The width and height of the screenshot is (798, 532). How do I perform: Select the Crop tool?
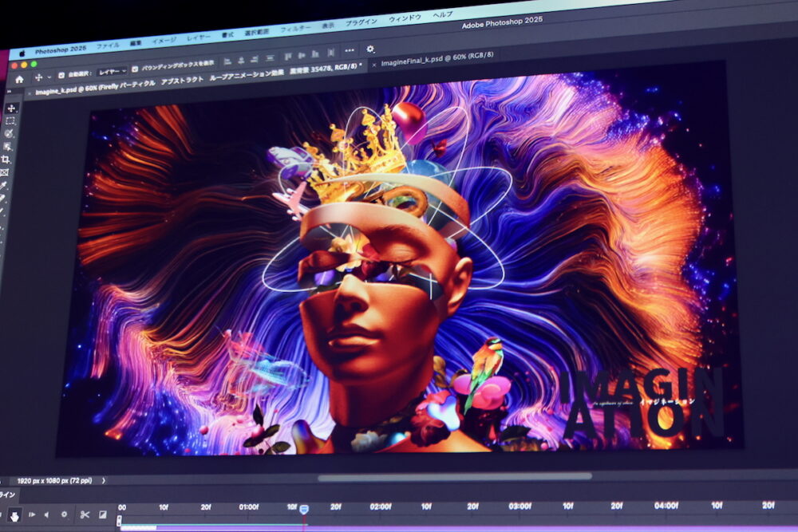click(8, 160)
